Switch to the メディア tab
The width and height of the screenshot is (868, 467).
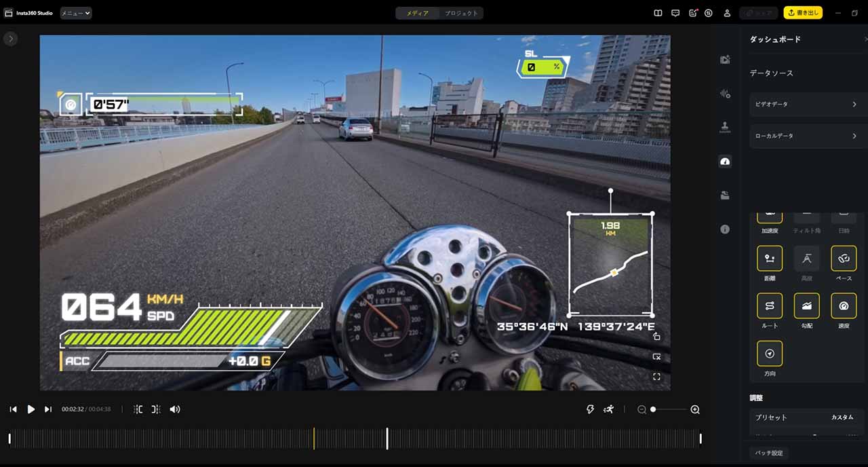coord(417,13)
